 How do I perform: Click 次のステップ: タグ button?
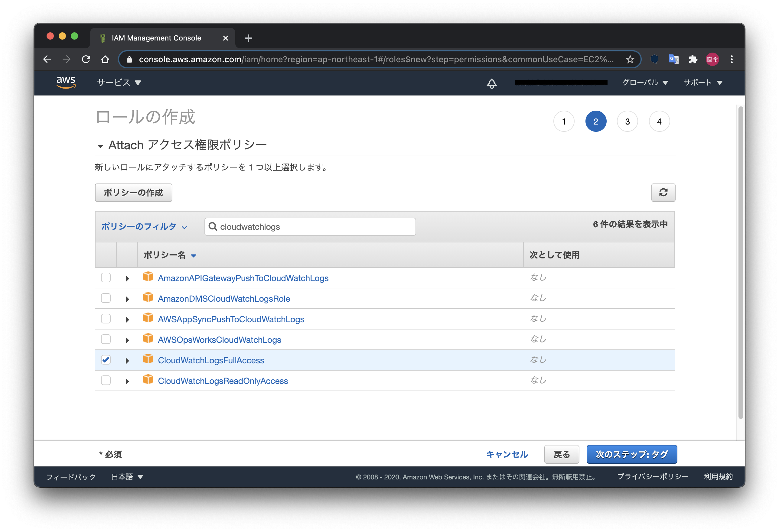coord(631,454)
